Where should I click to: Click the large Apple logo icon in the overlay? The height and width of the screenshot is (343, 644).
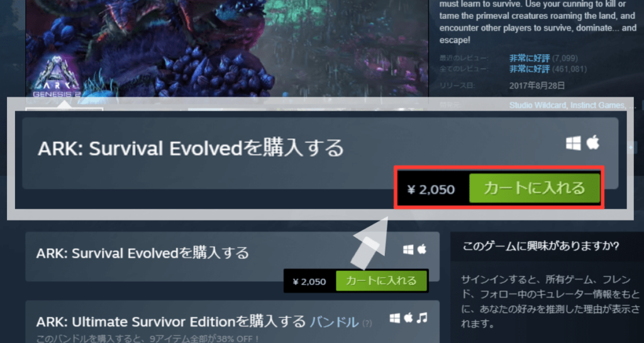592,143
